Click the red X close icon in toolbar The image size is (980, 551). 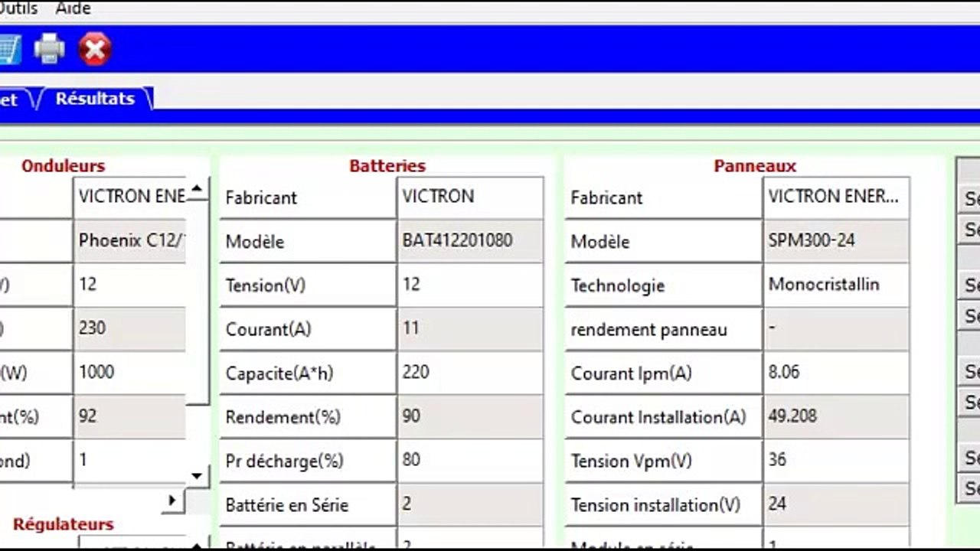coord(95,50)
